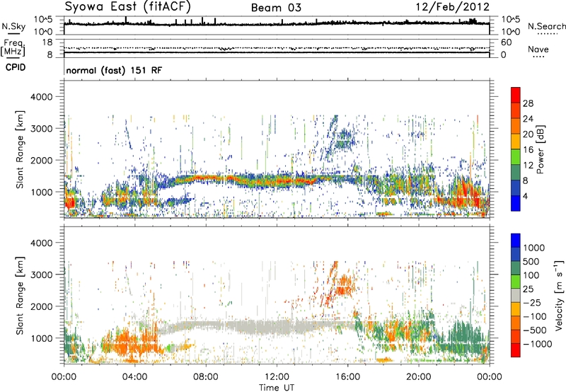Click the frequency trace panel

[277, 48]
